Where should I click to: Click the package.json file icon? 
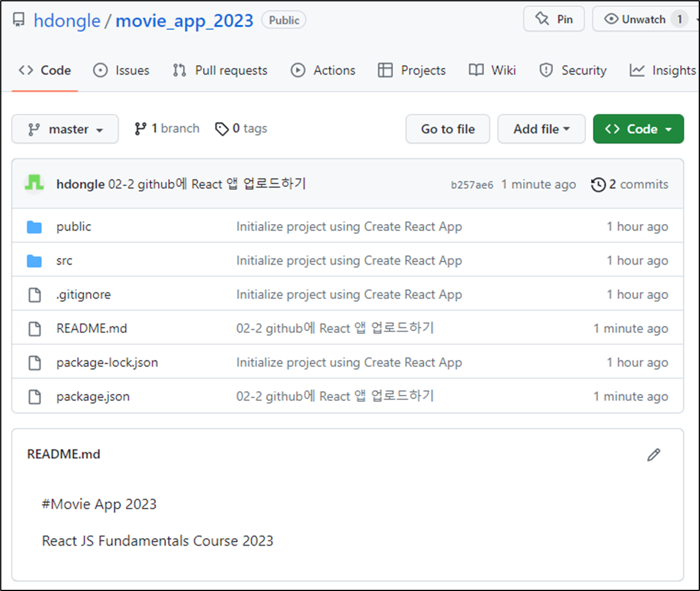[34, 396]
